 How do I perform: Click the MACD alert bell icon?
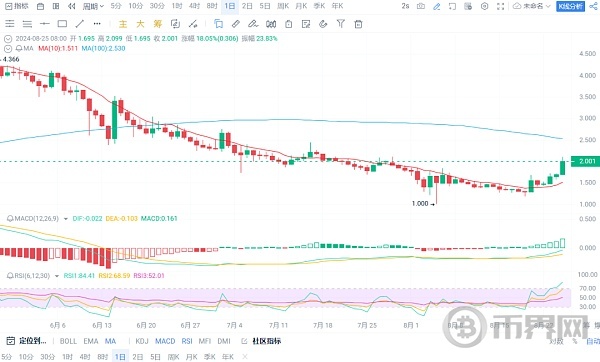click(x=10, y=219)
